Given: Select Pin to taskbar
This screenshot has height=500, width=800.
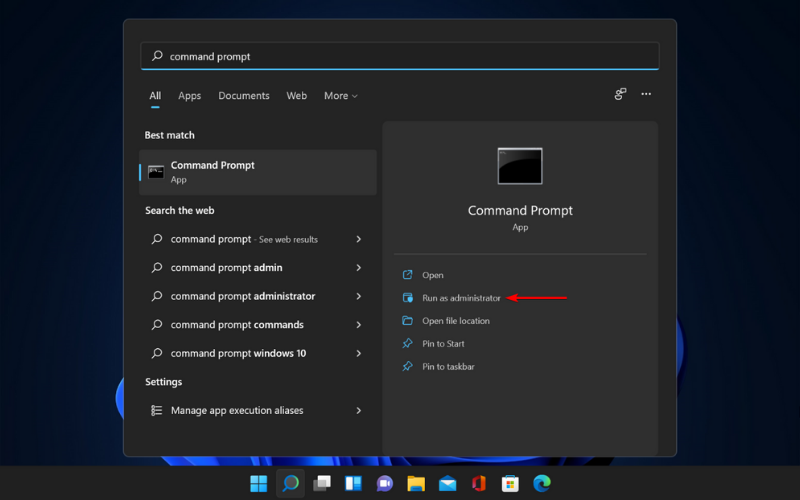Looking at the screenshot, I should click(x=448, y=366).
